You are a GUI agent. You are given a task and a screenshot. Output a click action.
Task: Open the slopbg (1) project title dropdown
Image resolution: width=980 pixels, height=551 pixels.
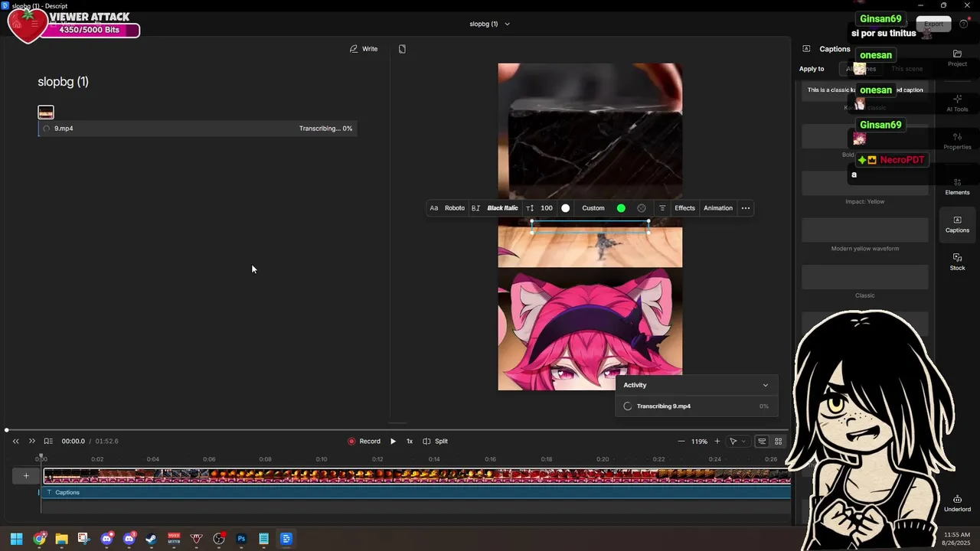490,24
